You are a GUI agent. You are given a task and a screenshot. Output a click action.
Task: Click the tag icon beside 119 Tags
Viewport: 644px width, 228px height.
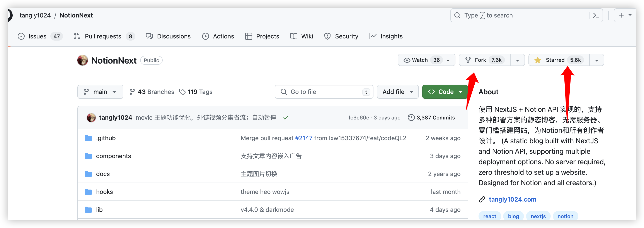pyautogui.click(x=182, y=92)
